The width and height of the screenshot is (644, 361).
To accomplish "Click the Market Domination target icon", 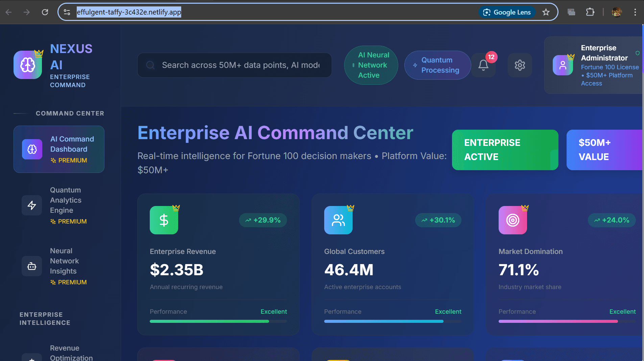I will coord(512,220).
